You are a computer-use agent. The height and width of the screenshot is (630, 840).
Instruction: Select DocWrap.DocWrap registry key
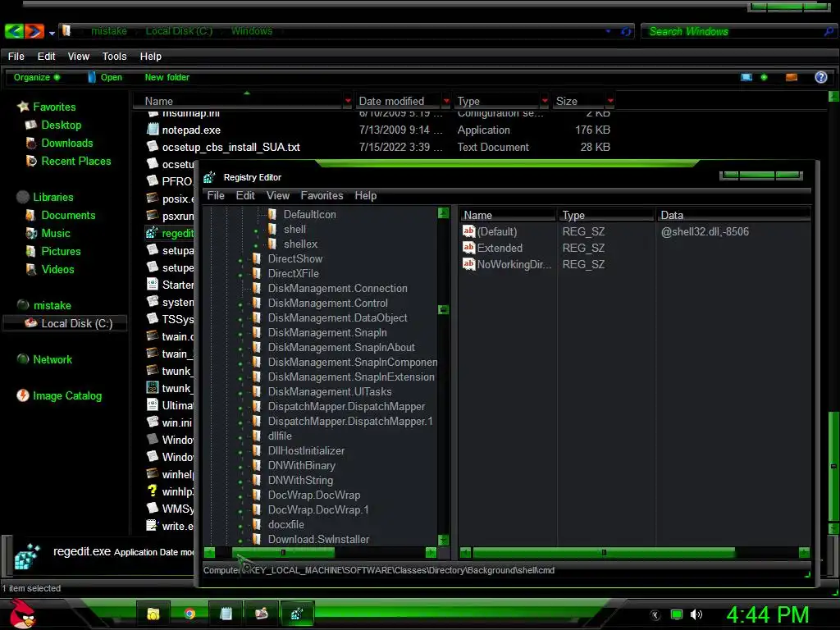pos(314,495)
